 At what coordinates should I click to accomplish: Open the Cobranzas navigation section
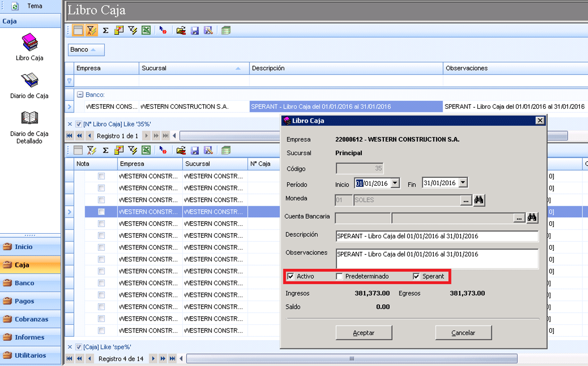point(31,319)
